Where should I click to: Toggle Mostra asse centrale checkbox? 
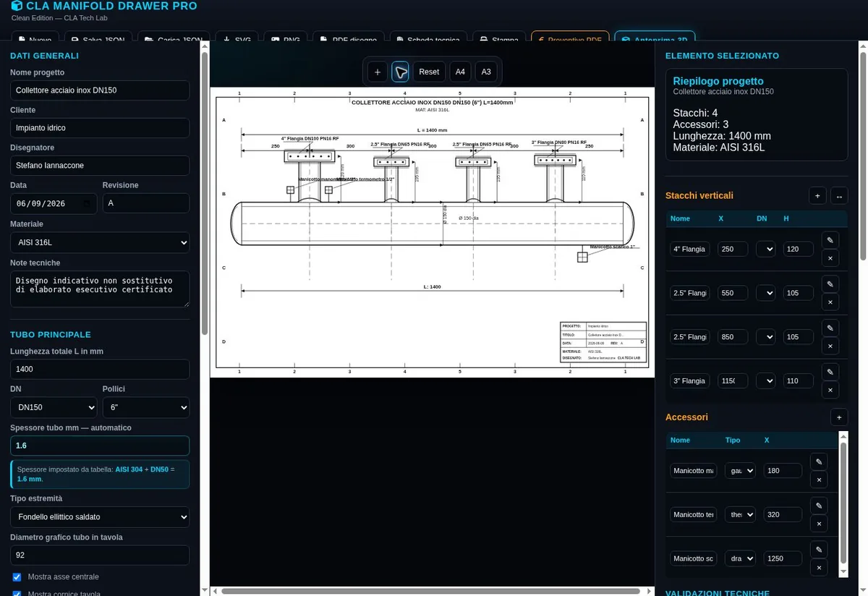(17, 577)
